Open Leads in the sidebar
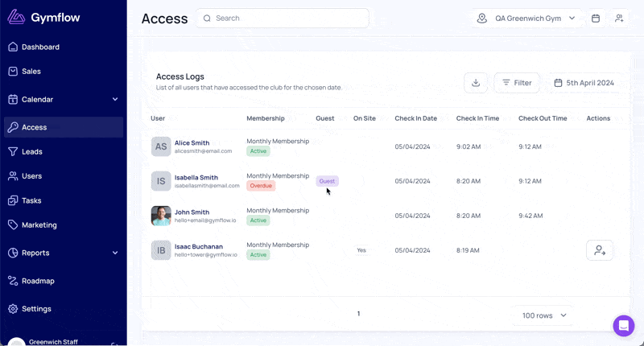Viewport: 644px width, 346px height. 32,151
